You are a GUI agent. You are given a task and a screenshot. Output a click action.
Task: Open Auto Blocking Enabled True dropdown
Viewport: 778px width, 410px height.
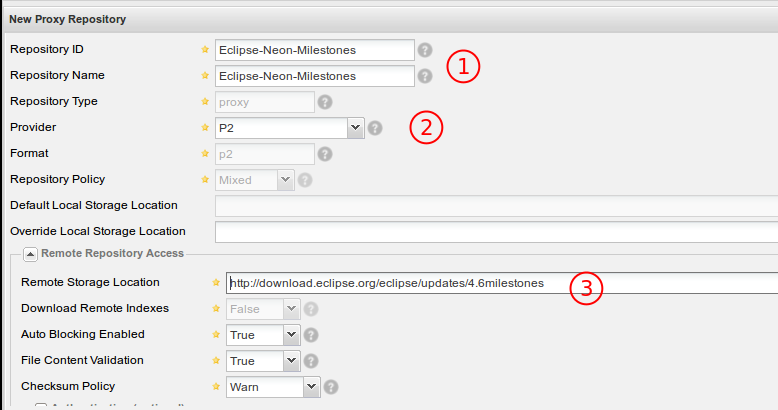pos(291,335)
